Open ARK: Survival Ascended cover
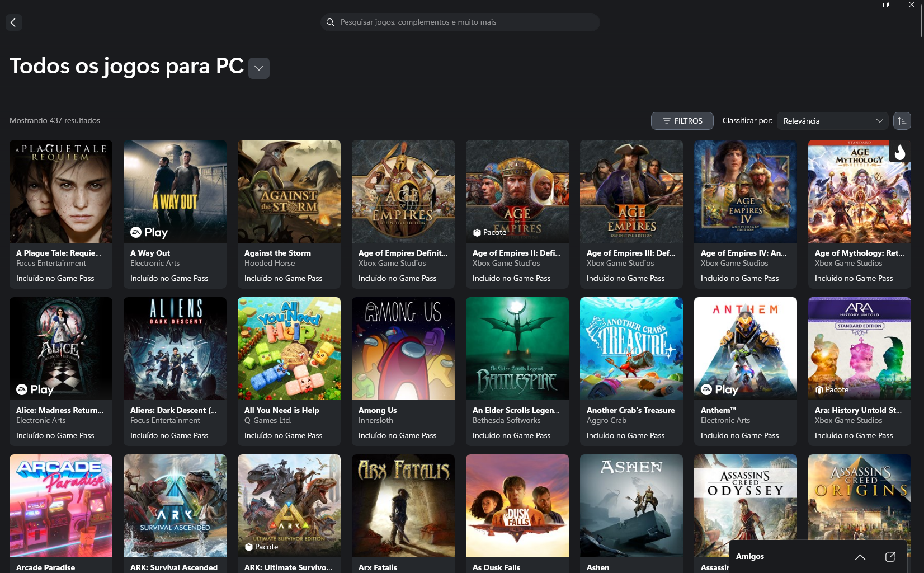The height and width of the screenshot is (573, 924). [175, 506]
